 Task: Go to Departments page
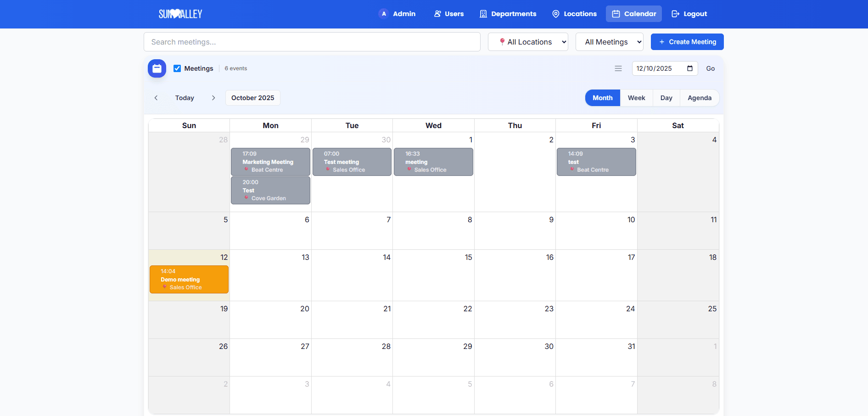click(x=508, y=14)
